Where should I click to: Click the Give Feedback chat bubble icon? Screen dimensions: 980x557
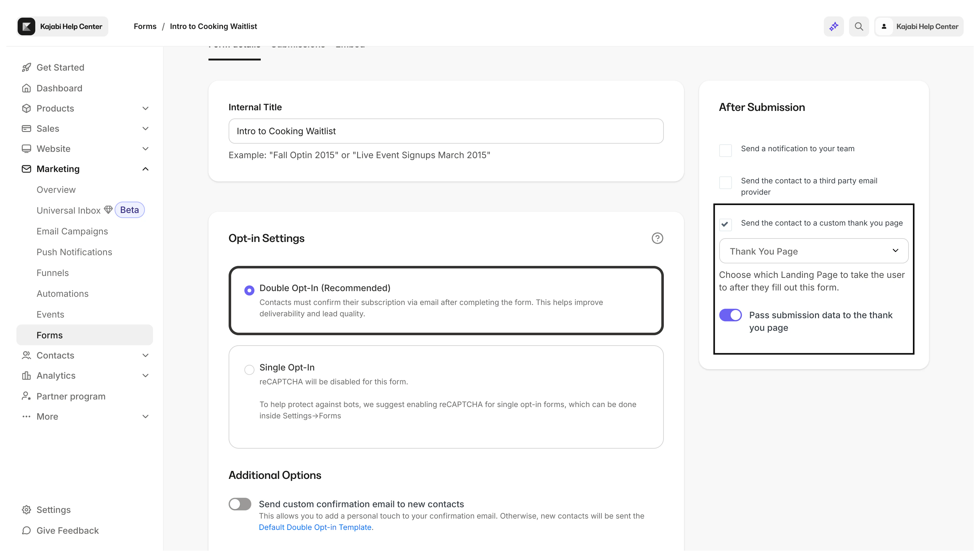click(x=26, y=530)
